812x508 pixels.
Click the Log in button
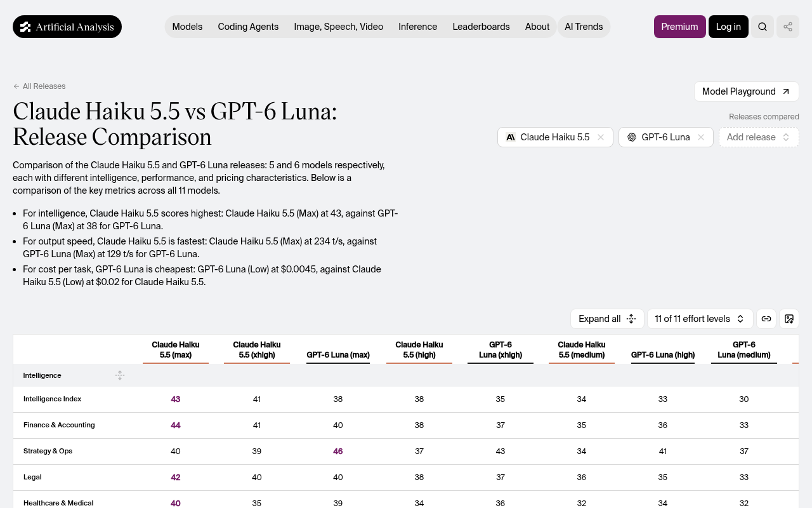coord(728,27)
